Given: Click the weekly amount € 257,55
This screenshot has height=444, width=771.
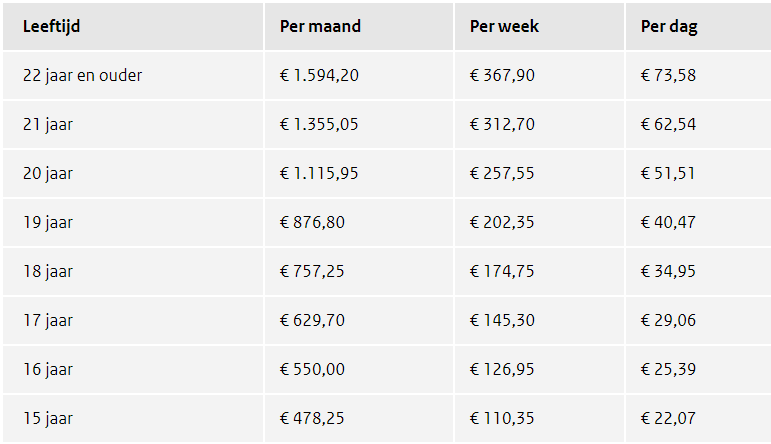Looking at the screenshot, I should pyautogui.click(x=502, y=174).
